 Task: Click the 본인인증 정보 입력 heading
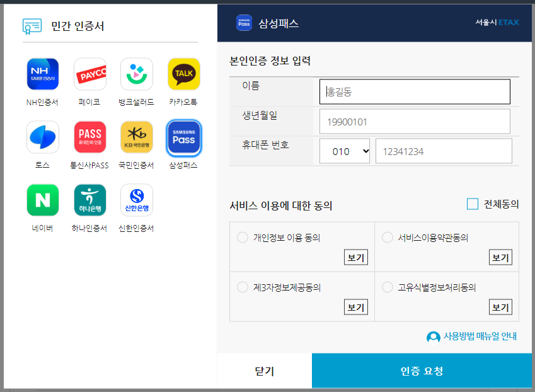tap(270, 61)
